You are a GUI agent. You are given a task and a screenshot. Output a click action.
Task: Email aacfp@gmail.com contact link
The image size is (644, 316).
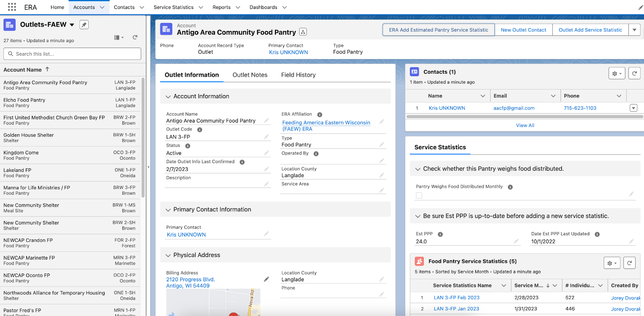[514, 108]
